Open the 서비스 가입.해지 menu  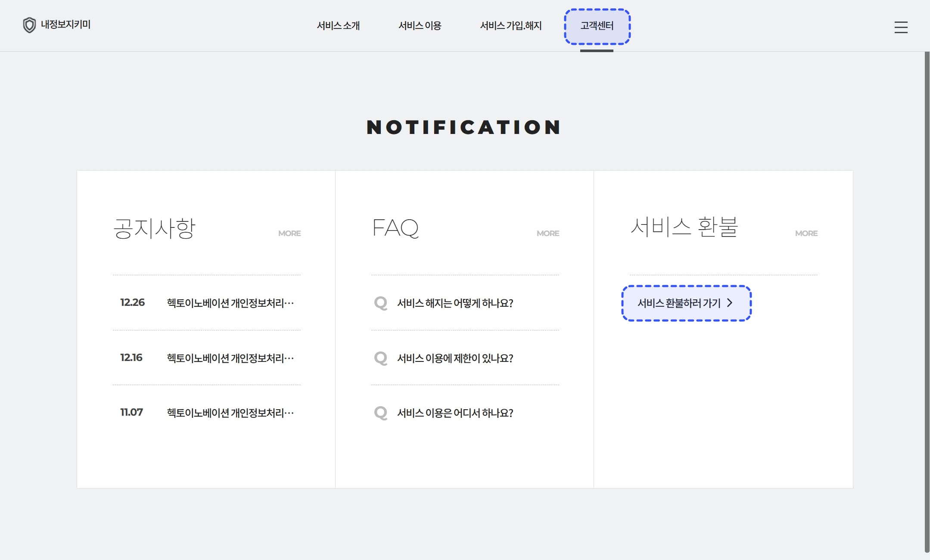click(x=511, y=26)
